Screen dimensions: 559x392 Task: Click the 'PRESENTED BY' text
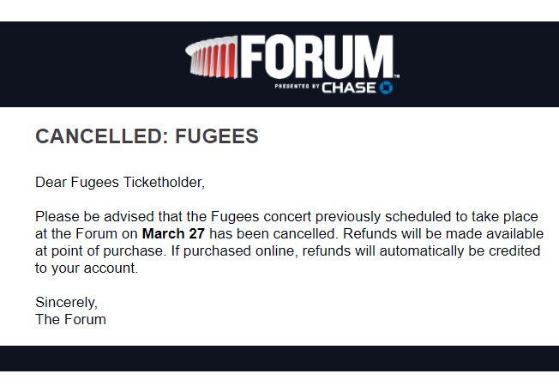pos(297,87)
